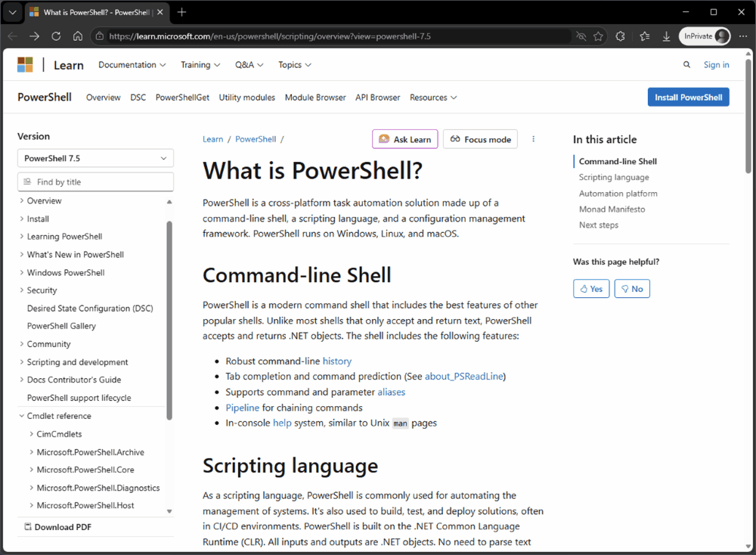Image resolution: width=756 pixels, height=555 pixels.
Task: Expand the Resources navigation dropdown
Action: click(x=433, y=97)
